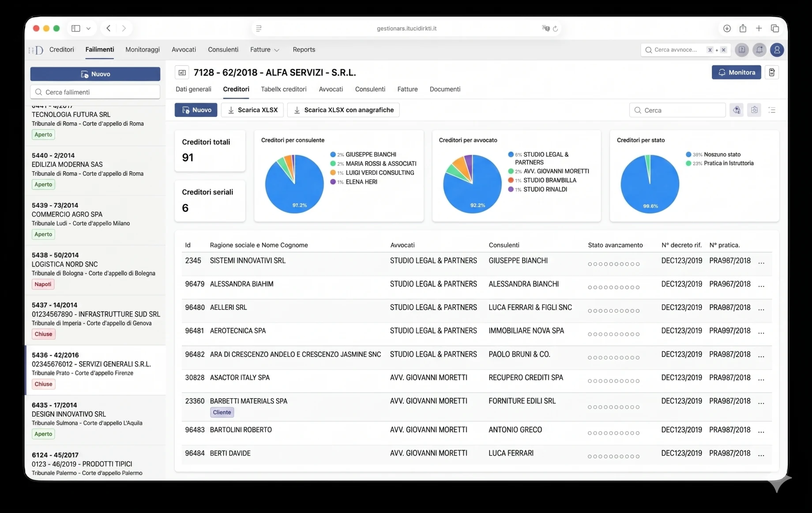Open the Fatture dropdown menu
812x513 pixels.
264,50
